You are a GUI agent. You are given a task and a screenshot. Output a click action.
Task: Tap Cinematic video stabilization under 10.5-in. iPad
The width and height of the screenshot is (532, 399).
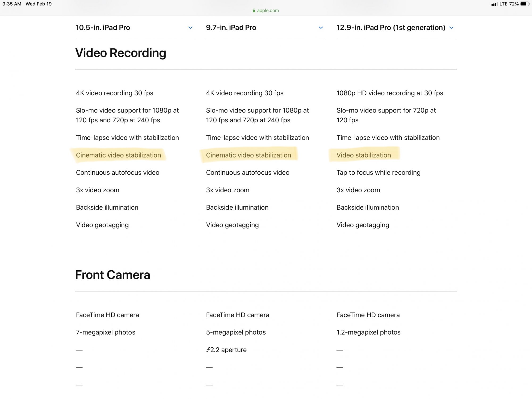pyautogui.click(x=118, y=155)
